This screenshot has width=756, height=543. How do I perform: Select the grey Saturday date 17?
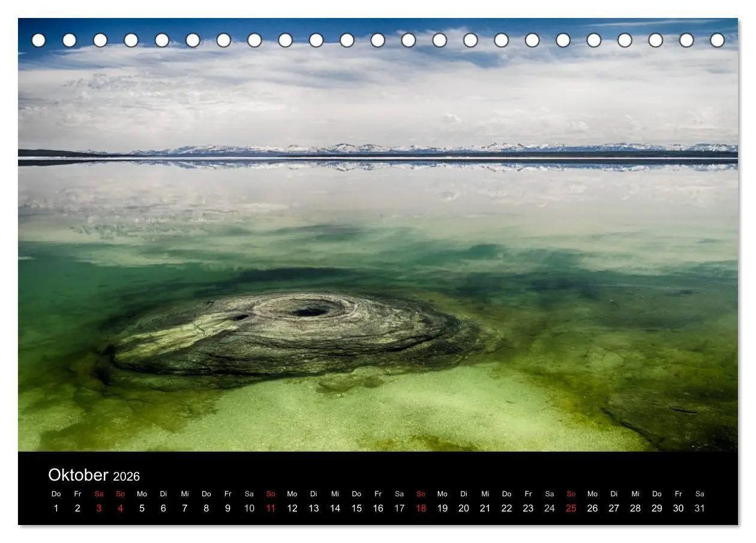[x=399, y=508]
